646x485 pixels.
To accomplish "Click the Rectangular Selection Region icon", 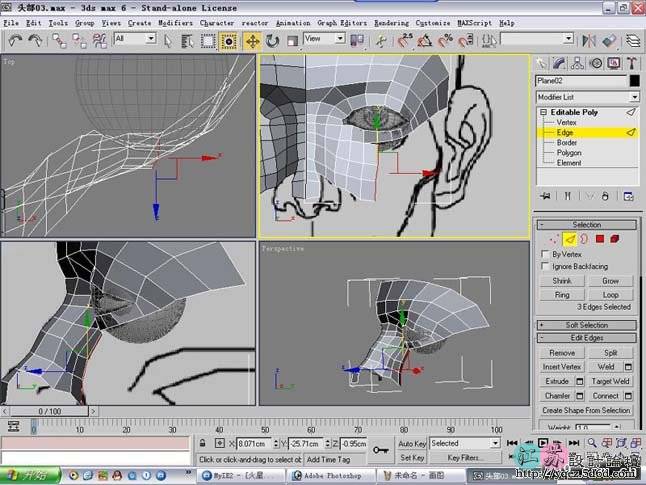I will pyautogui.click(x=208, y=41).
